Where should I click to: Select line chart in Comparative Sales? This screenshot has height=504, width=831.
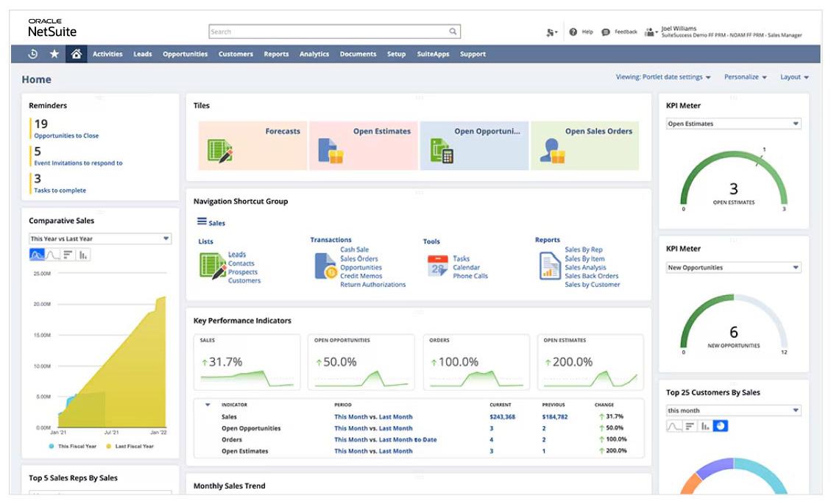(x=52, y=255)
